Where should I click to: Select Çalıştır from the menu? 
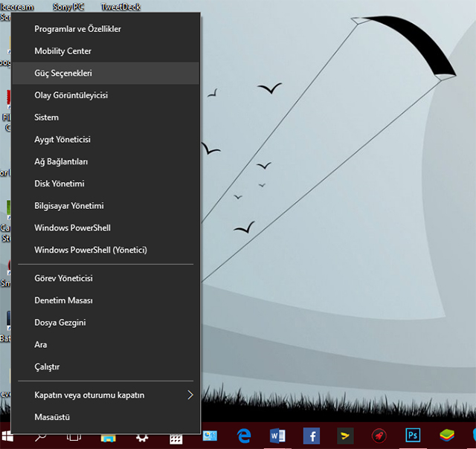[106, 366]
